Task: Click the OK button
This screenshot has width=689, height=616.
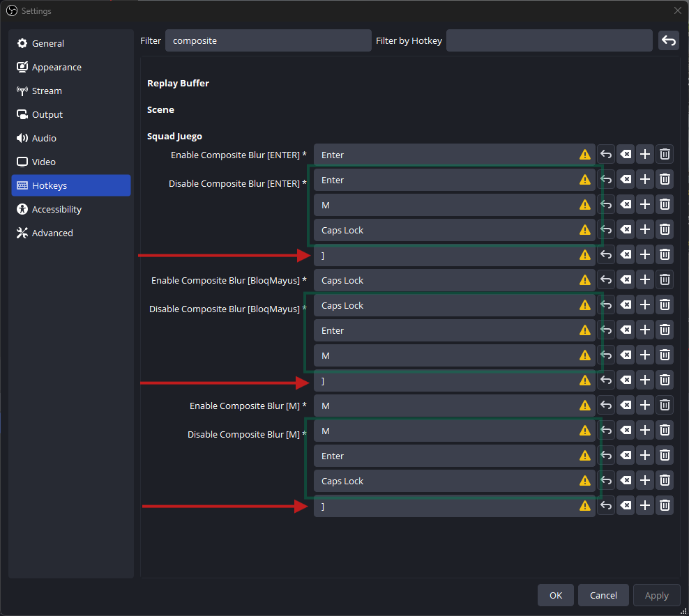Action: [x=555, y=595]
